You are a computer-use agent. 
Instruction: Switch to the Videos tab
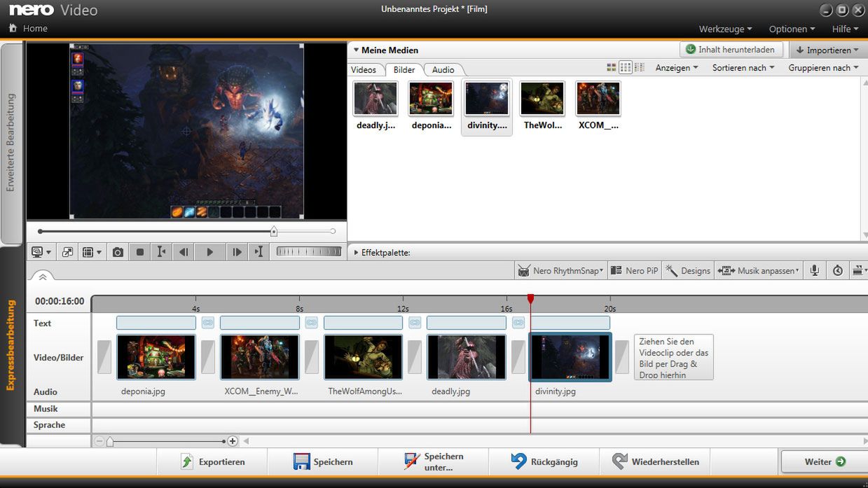click(364, 69)
